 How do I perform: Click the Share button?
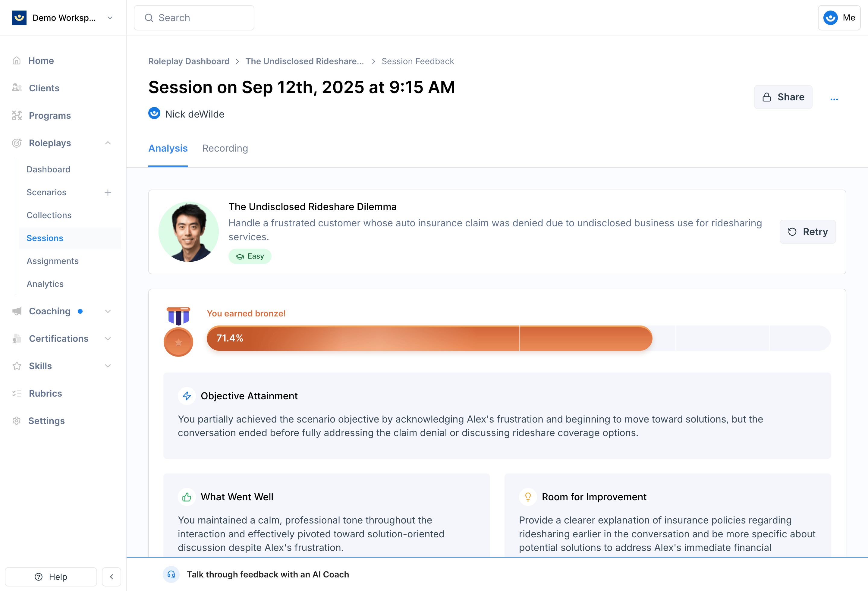[783, 97]
